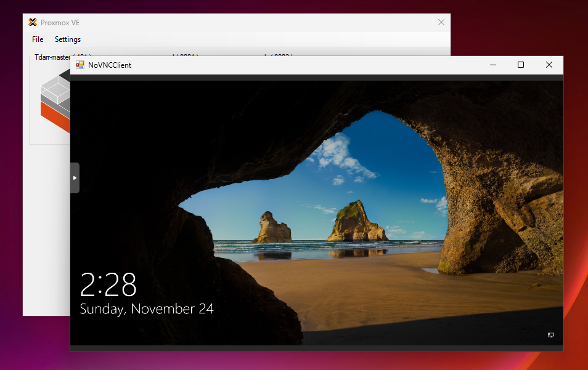Click the NoVNCClient app icon in title bar
This screenshot has height=370, width=588.
click(80, 65)
